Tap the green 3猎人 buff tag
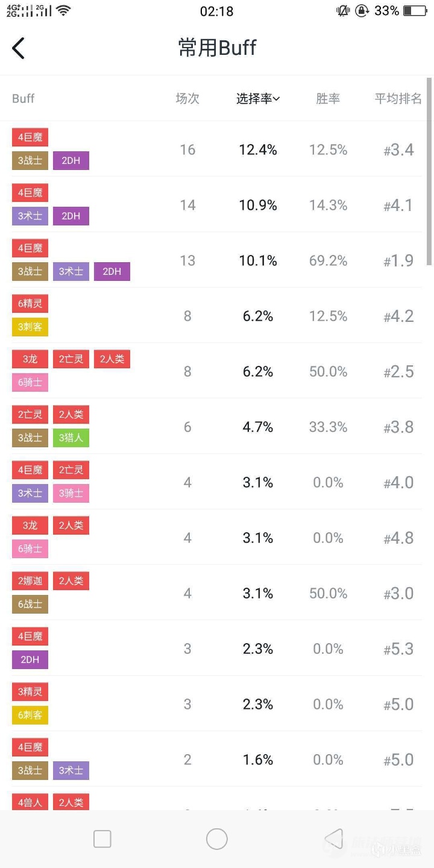The width and height of the screenshot is (434, 868). coord(71,438)
